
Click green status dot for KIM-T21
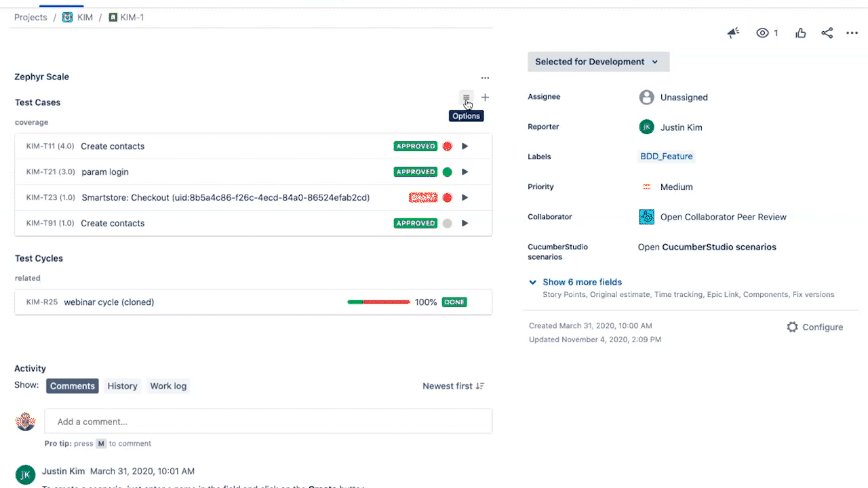tap(447, 171)
